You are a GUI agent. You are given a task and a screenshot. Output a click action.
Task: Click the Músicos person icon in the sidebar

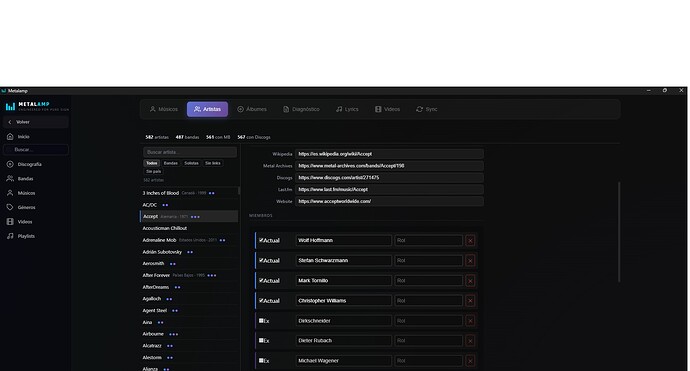(10, 193)
